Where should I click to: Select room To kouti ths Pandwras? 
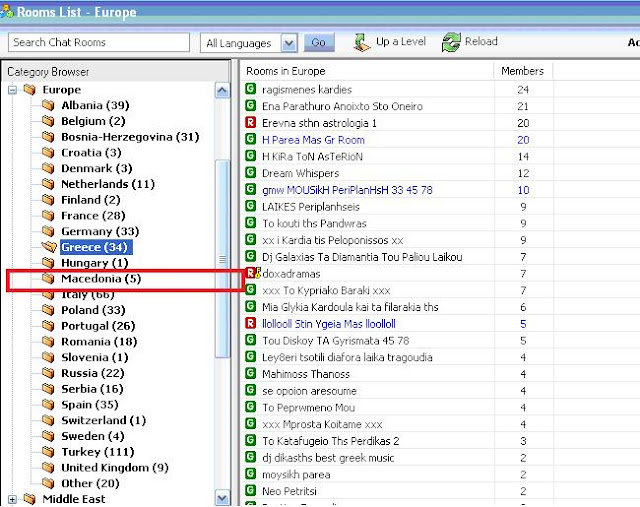tap(314, 224)
